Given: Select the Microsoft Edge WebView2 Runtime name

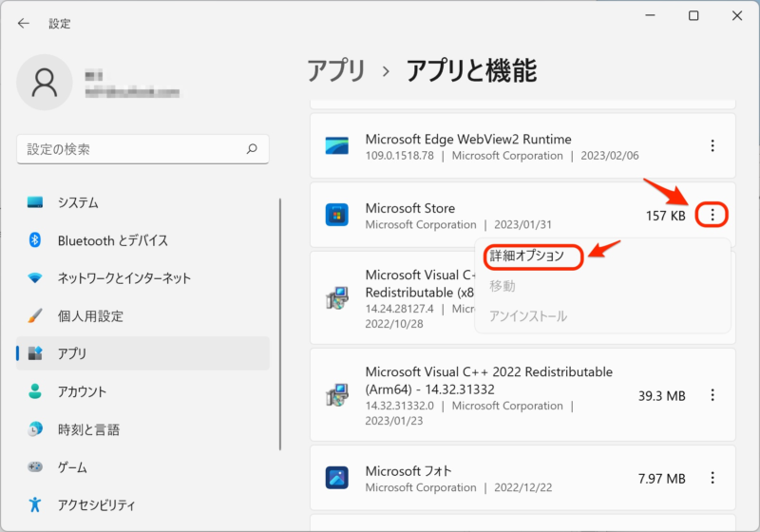Looking at the screenshot, I should (x=468, y=140).
